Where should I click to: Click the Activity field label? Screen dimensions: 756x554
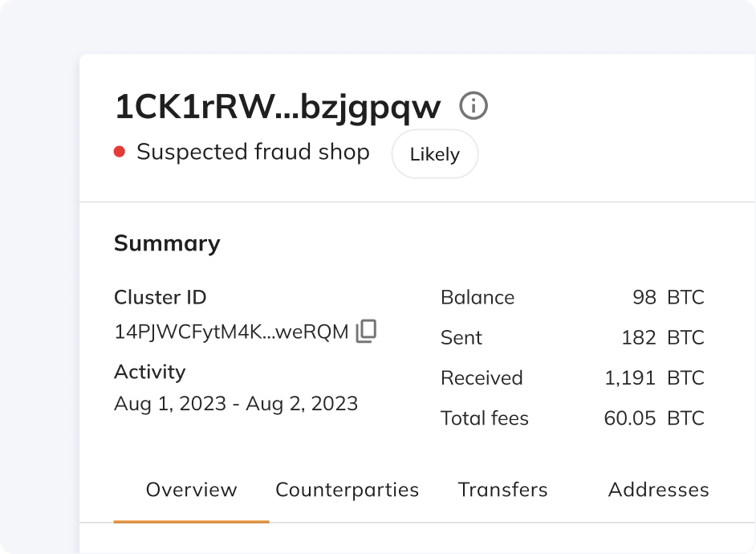click(149, 372)
